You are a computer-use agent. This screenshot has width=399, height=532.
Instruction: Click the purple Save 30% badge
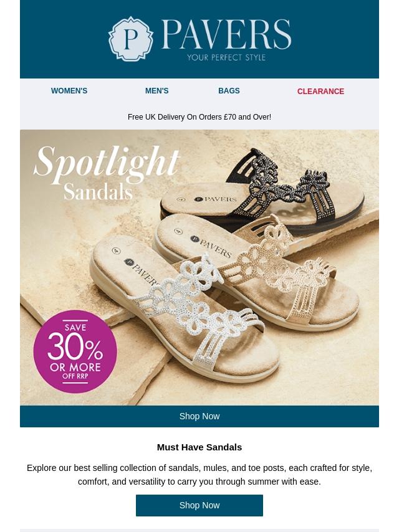pos(75,351)
